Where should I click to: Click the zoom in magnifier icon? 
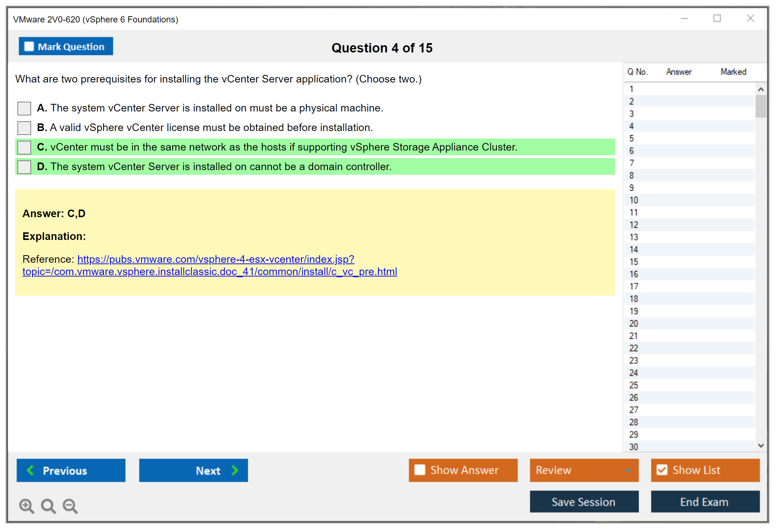[26, 506]
